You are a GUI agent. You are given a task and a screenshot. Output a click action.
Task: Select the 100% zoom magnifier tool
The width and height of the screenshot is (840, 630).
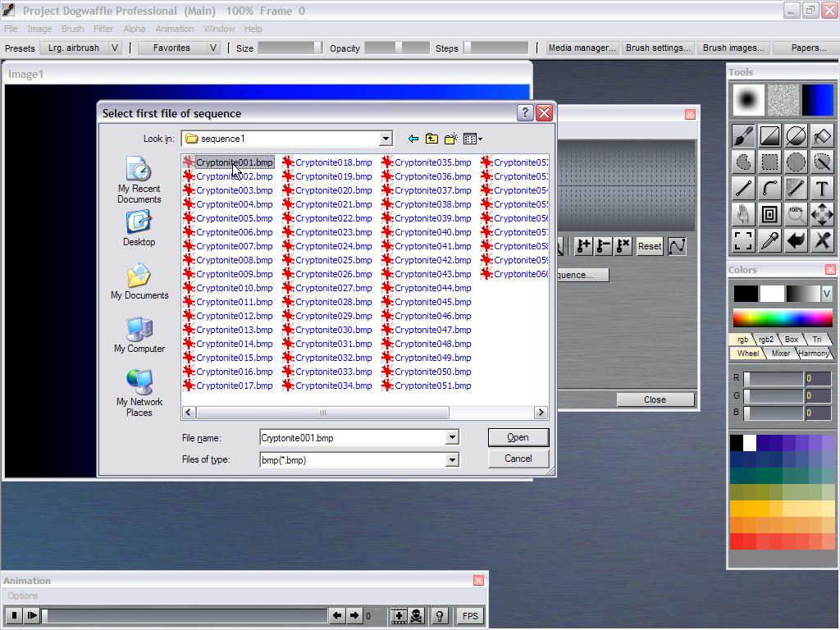pos(796,215)
